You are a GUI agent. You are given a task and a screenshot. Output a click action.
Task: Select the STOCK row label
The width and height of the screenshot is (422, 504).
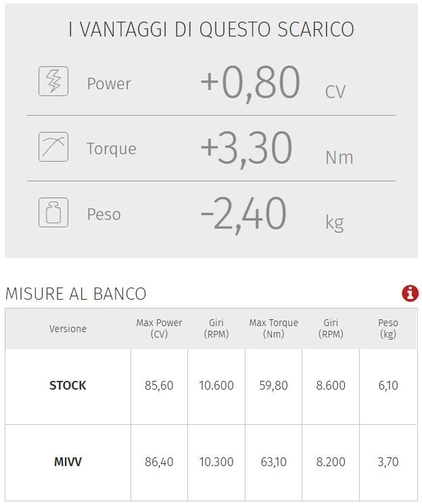[x=68, y=386]
